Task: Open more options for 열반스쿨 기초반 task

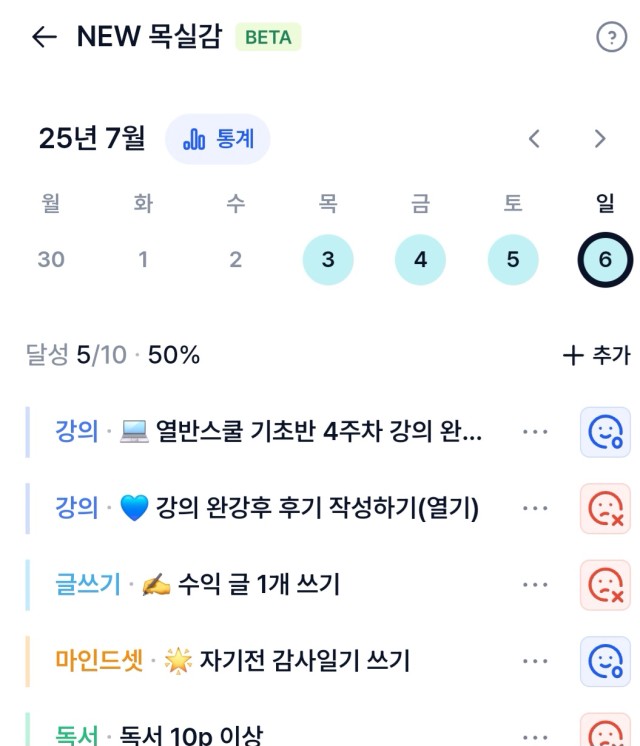Action: tap(535, 432)
